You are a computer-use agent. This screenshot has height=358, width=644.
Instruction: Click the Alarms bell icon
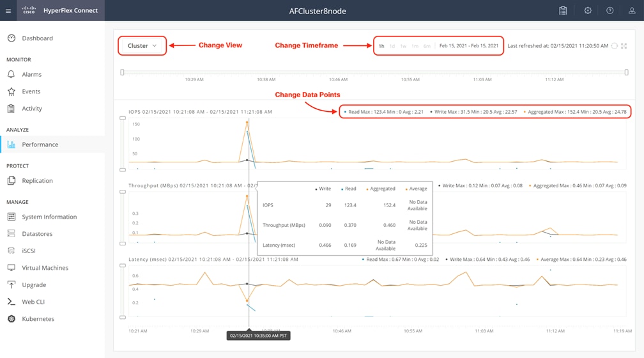11,74
